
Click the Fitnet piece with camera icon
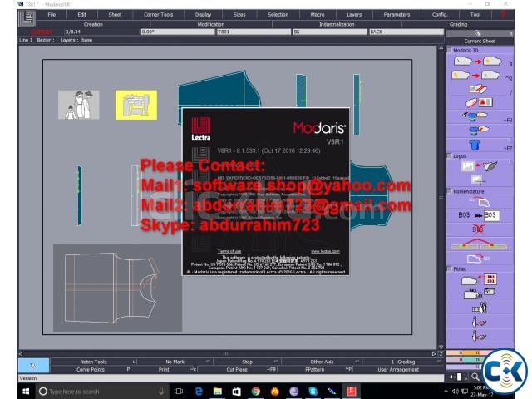479,293
